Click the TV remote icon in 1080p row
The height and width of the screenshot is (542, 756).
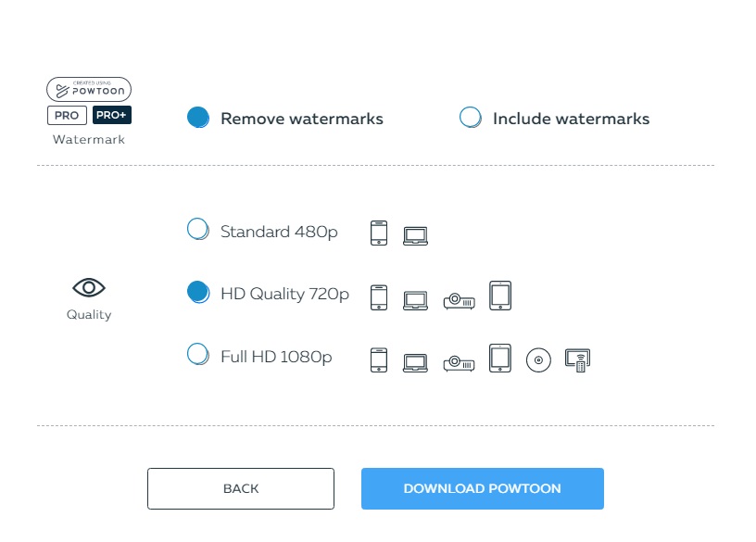tap(577, 360)
